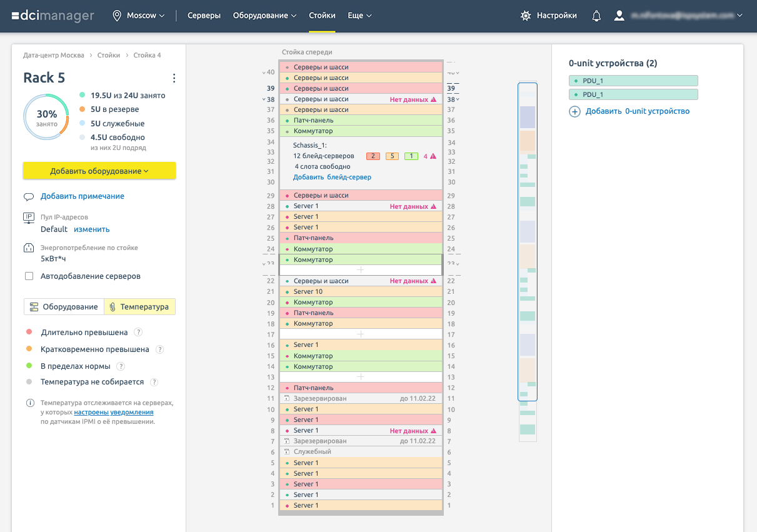Select Server 10 at unit 21
The image size is (757, 532).
tap(360, 292)
